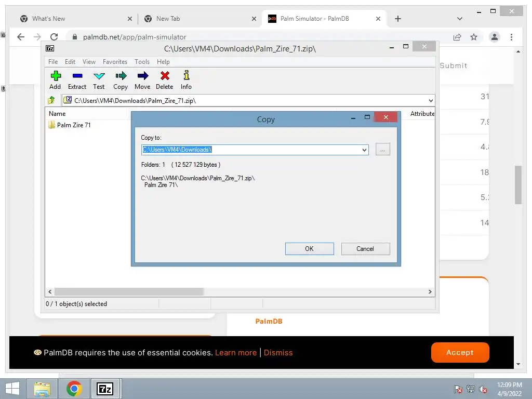
Task: Run the Test archive tool
Action: pyautogui.click(x=99, y=76)
